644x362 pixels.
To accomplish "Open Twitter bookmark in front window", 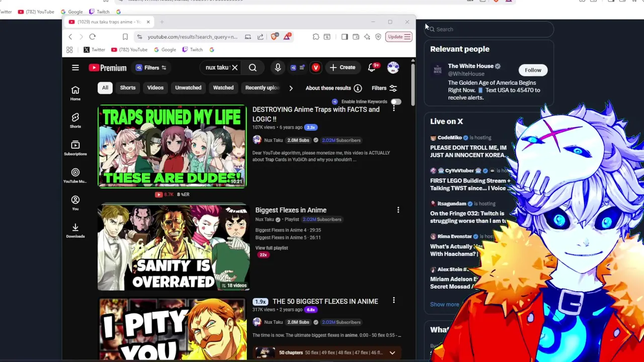I will [94, 50].
